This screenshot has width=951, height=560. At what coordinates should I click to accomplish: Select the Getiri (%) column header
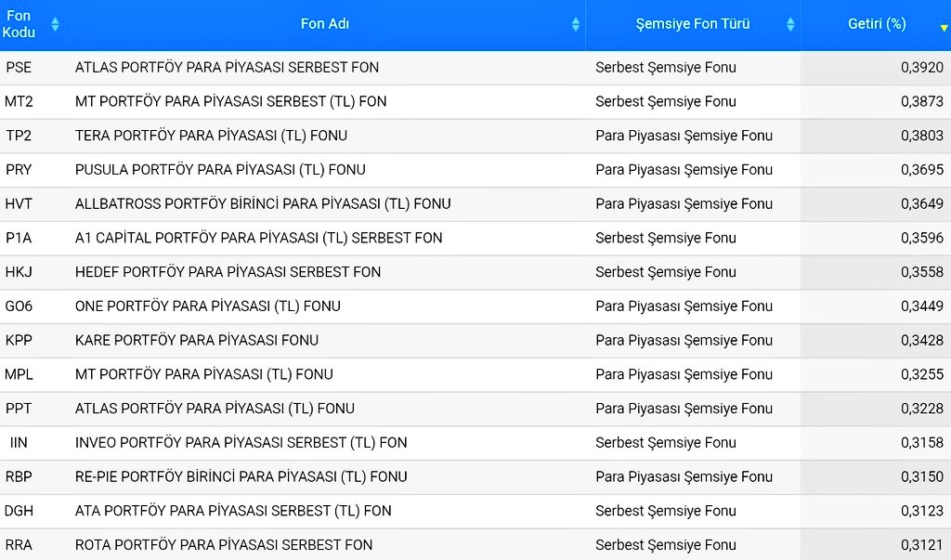click(876, 24)
